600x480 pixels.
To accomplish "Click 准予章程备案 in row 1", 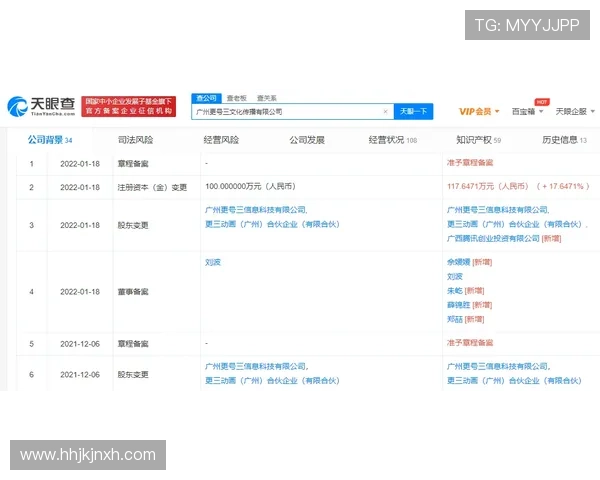I will coord(470,163).
